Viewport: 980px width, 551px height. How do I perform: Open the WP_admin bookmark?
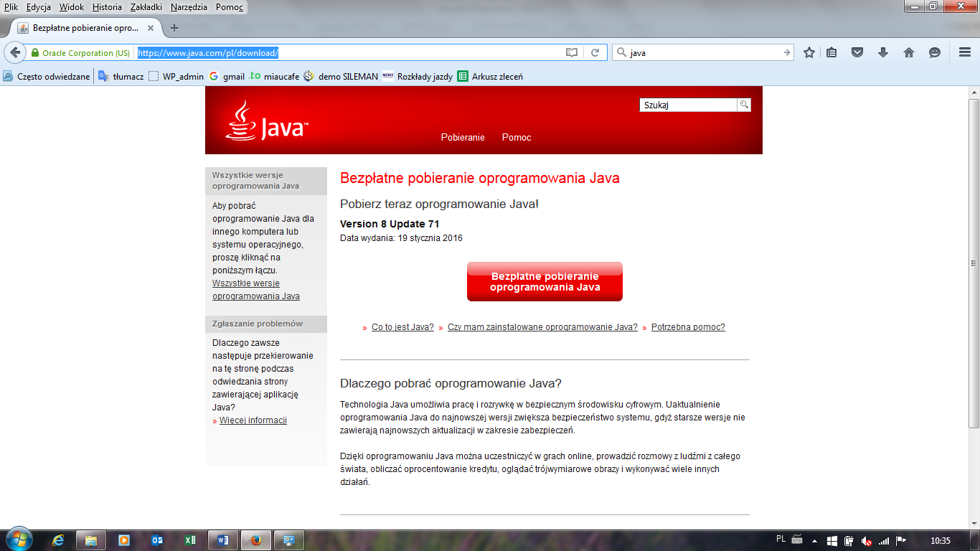176,76
